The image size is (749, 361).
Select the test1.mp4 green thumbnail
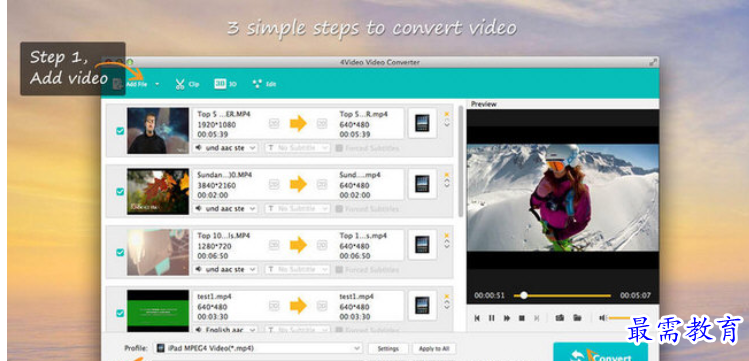(x=158, y=311)
